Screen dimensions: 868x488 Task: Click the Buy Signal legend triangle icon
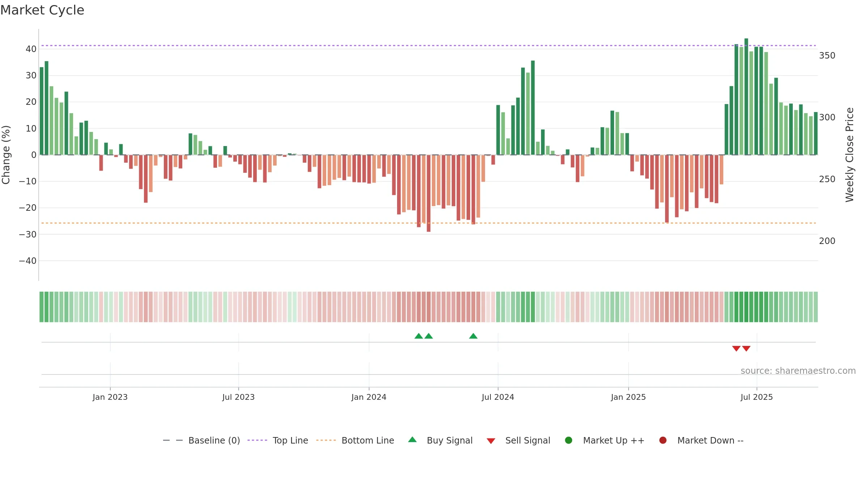[412, 440]
